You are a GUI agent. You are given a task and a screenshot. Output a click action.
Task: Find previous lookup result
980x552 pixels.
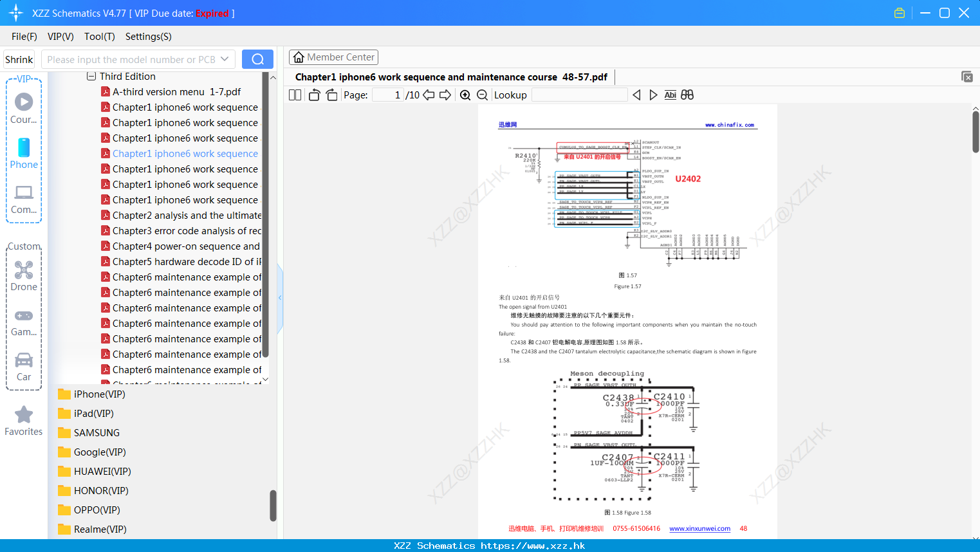[636, 95]
